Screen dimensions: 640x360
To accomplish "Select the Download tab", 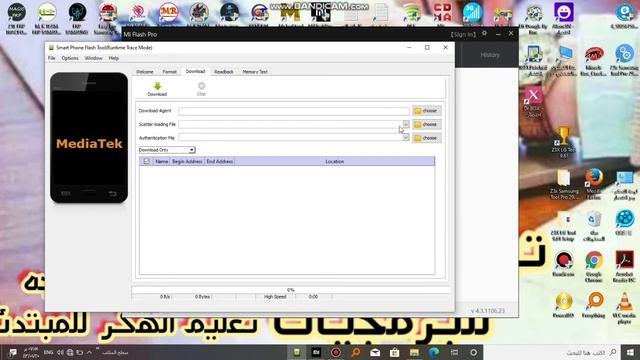I will tap(195, 71).
